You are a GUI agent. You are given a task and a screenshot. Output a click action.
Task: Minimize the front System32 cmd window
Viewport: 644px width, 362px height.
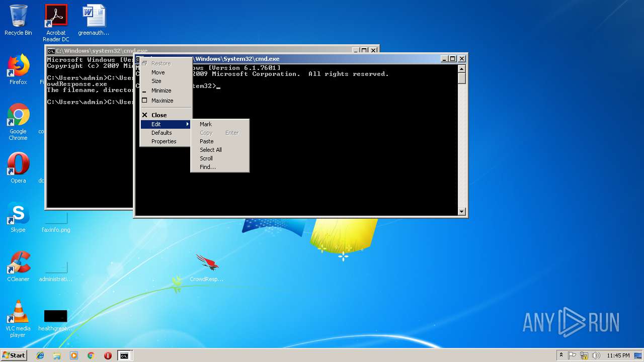coord(444,59)
